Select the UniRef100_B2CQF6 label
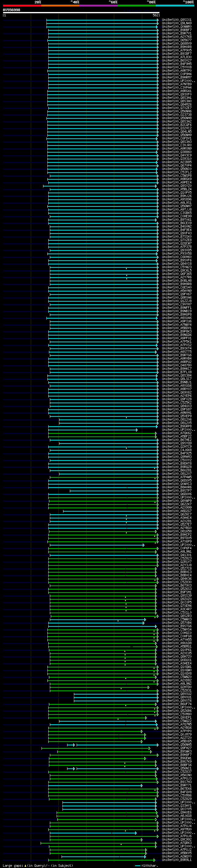 (x=176, y=125)
